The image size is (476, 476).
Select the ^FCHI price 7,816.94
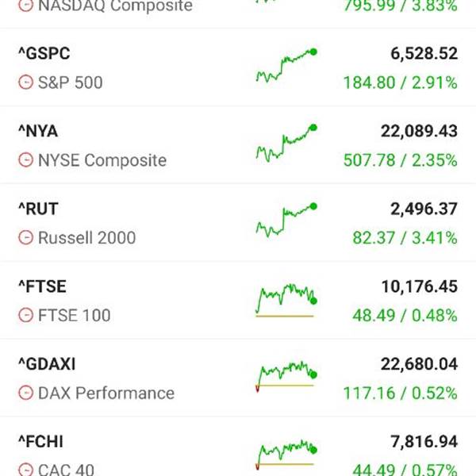424,442
